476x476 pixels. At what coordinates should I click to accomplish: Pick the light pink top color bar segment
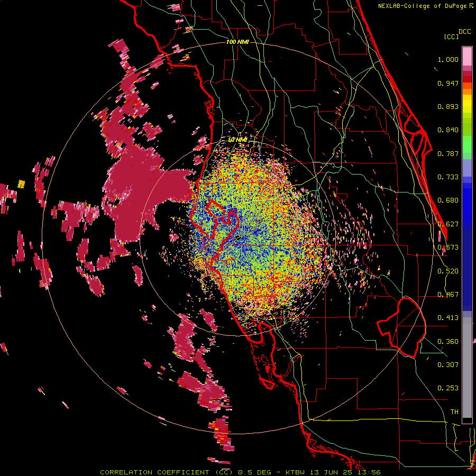467,56
